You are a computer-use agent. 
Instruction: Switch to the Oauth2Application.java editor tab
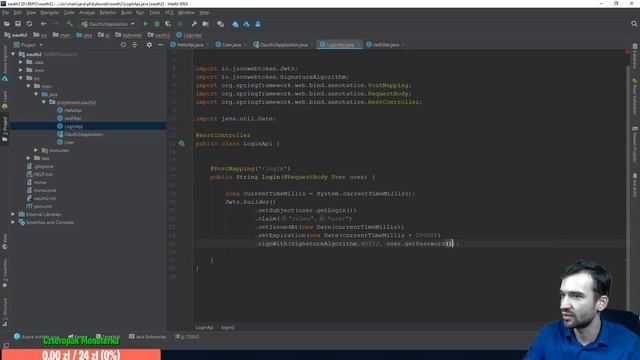tap(283, 44)
